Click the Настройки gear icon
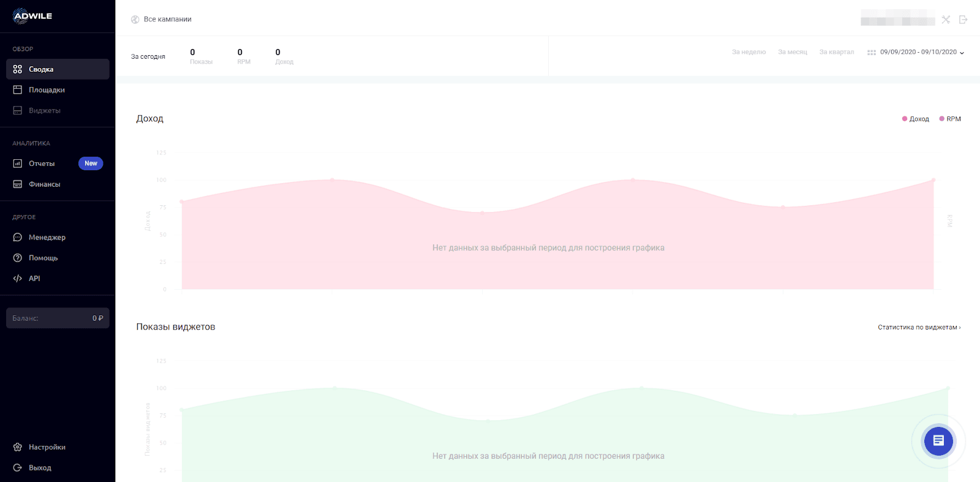 18,447
